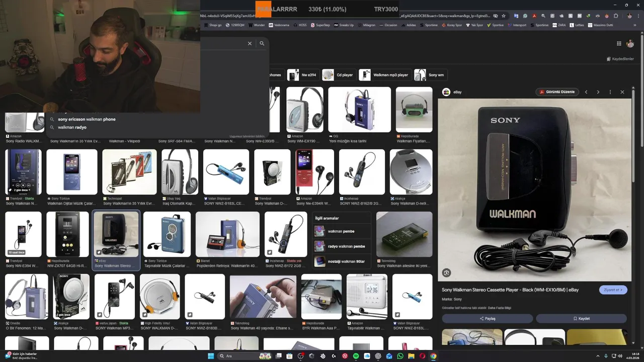Viewport: 644px width, 362px height.
Task: Open the eBay Sony Walkman Stereo result thumbnail
Action: click(116, 235)
